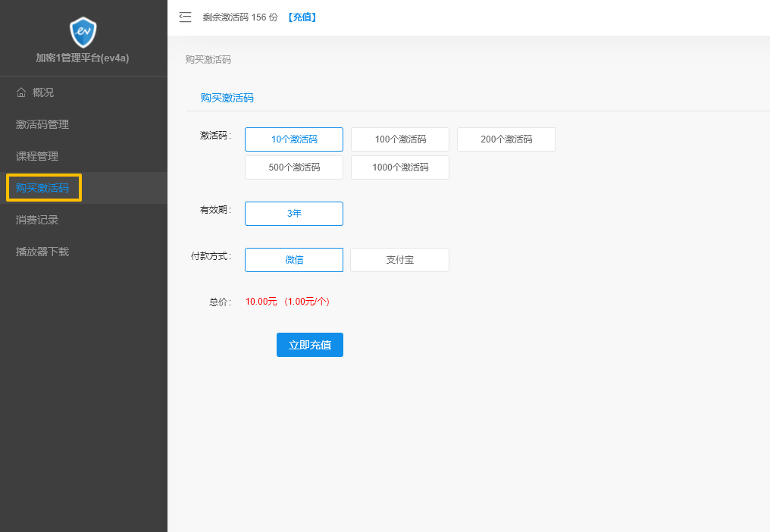This screenshot has width=770, height=532.
Task: Select the 购买激活码 section tab heading
Action: point(227,98)
